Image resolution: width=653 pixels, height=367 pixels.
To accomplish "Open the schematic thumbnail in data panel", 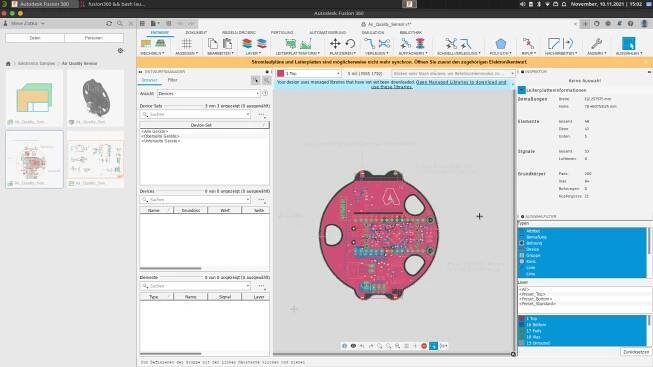I will [95, 160].
